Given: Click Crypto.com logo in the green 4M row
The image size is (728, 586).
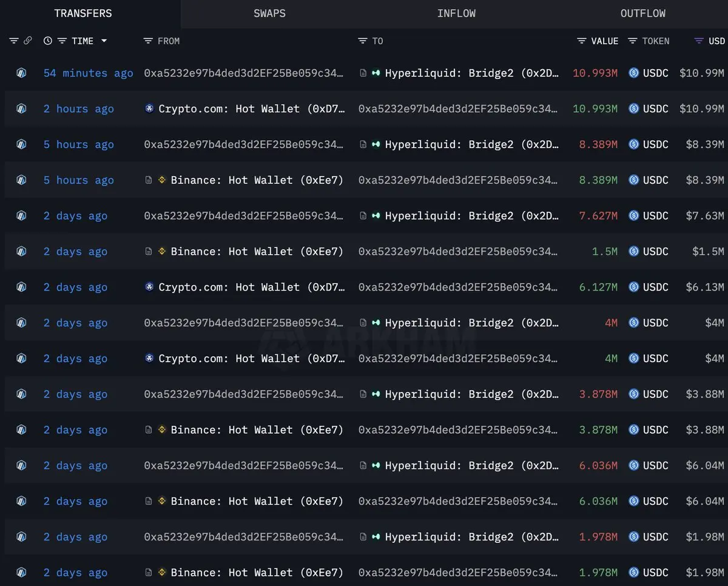Looking at the screenshot, I should click(149, 359).
